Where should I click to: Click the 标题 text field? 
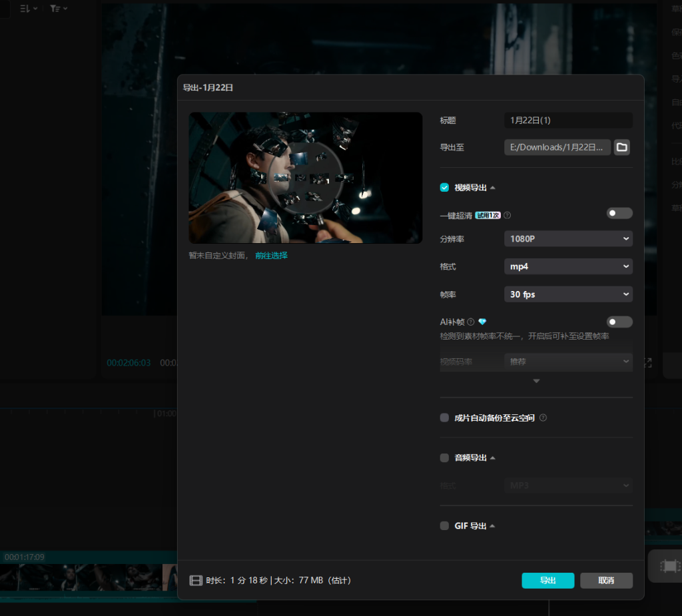568,121
